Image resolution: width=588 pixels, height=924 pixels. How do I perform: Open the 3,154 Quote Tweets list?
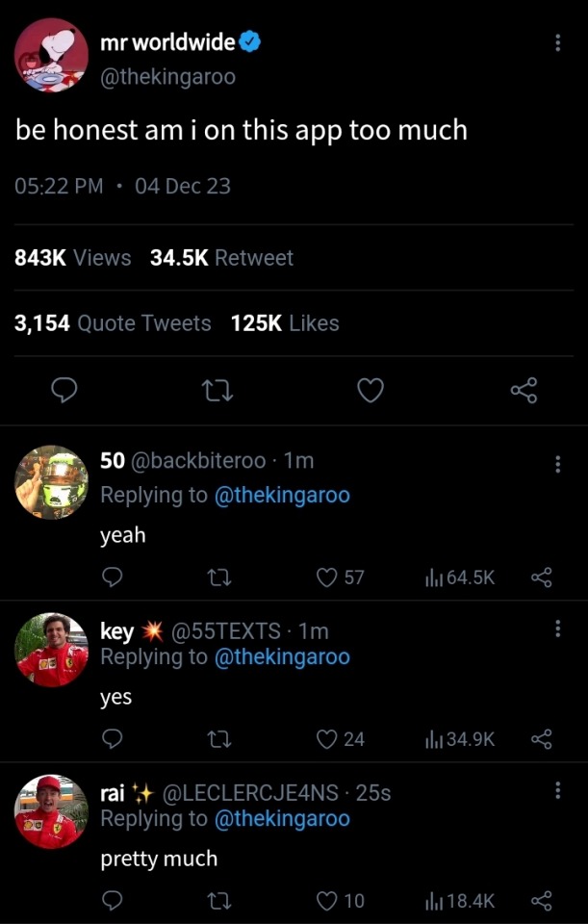coord(113,323)
